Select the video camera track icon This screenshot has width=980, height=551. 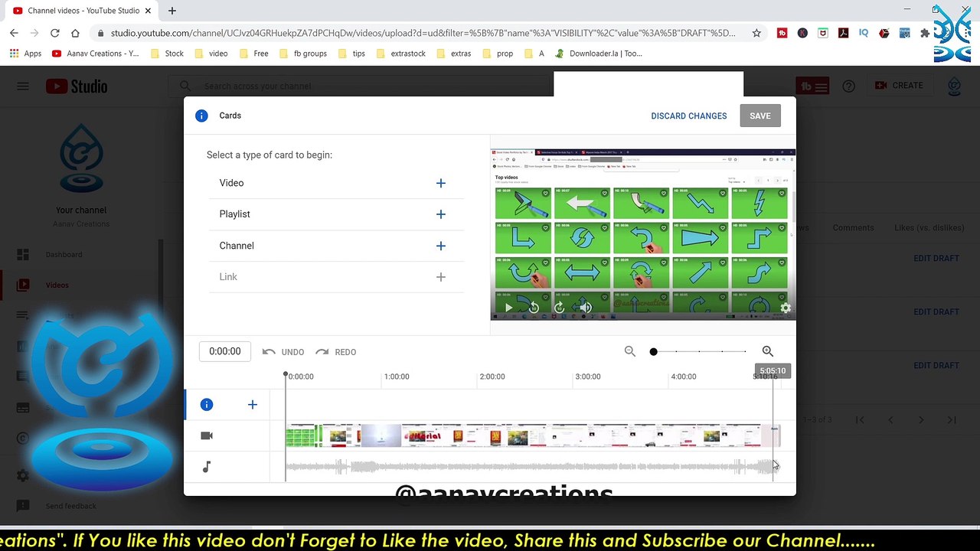click(207, 435)
